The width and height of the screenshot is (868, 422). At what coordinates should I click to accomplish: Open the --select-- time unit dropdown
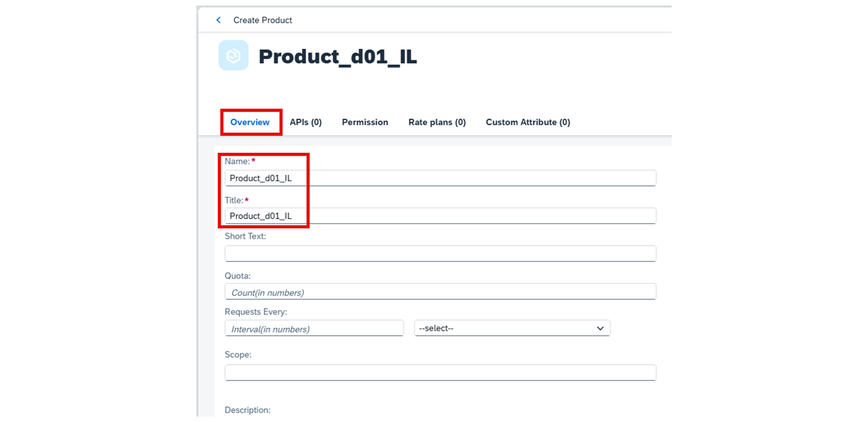click(512, 328)
